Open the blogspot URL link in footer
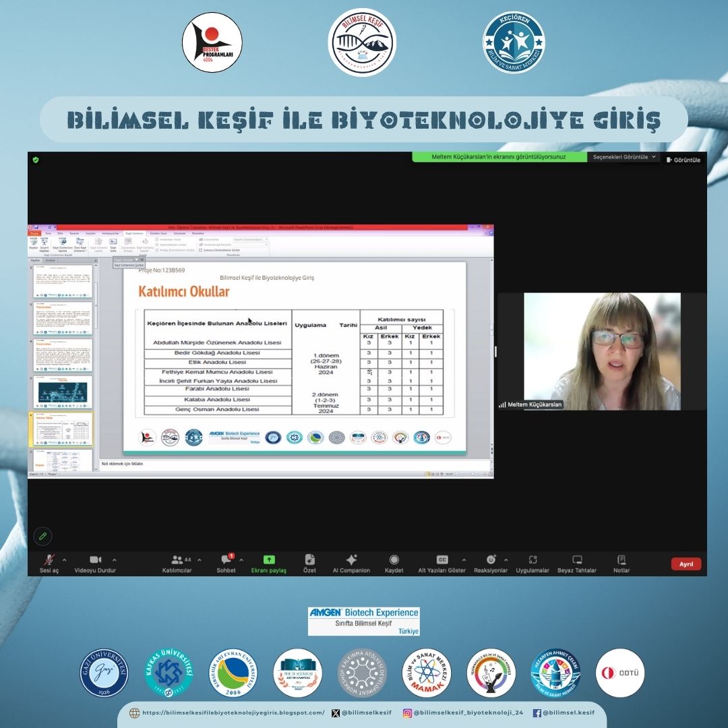The image size is (728, 728). (x=233, y=712)
